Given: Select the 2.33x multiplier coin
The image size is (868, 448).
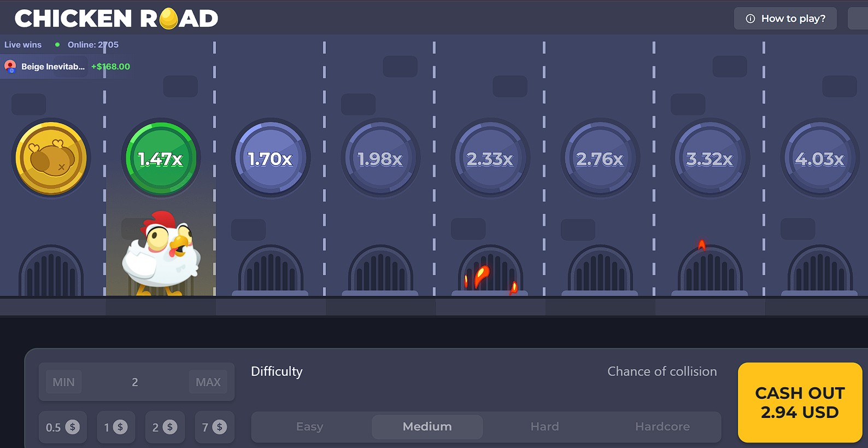Looking at the screenshot, I should coord(490,158).
